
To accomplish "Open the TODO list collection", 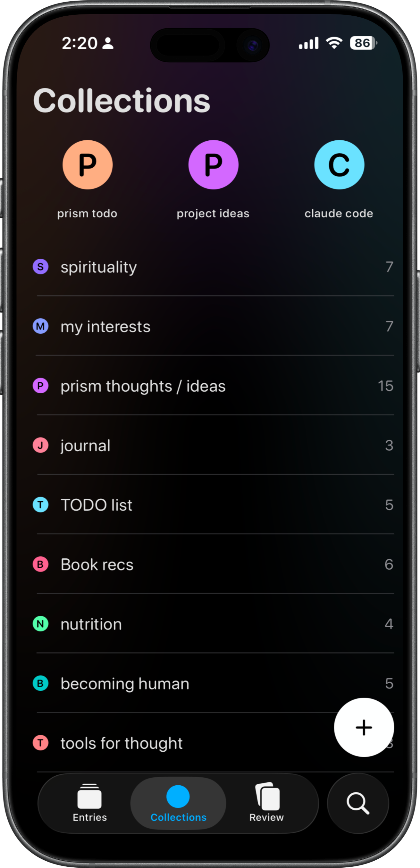I will coord(97,505).
